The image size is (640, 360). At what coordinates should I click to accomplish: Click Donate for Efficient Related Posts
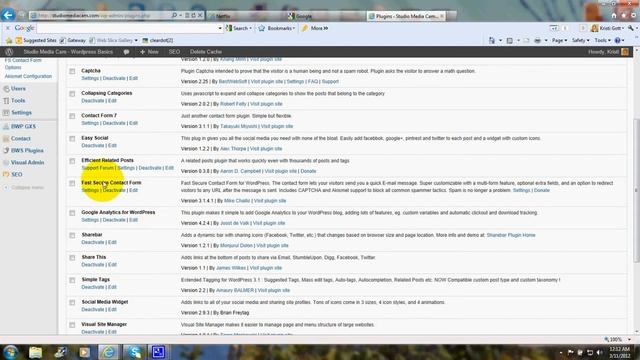click(308, 171)
